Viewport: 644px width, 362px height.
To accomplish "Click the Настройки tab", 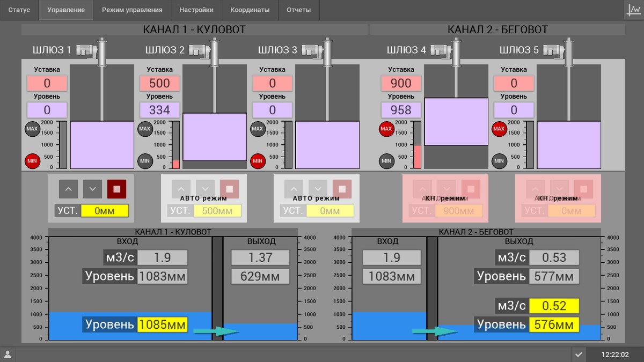I will 196,10.
